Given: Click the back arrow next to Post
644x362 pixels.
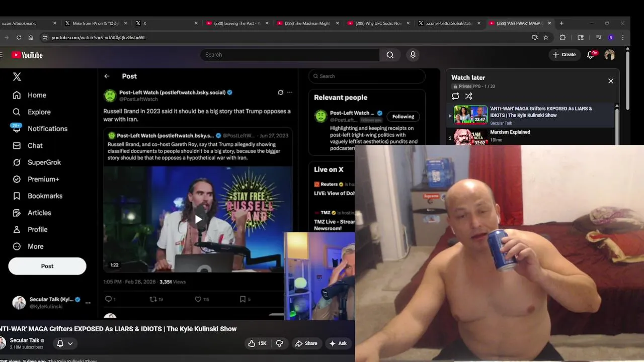Looking at the screenshot, I should (107, 76).
